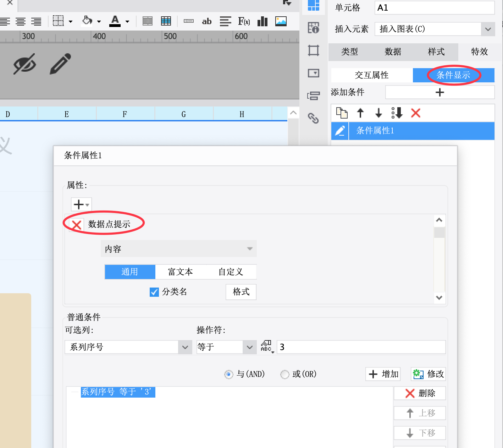Click the 增加 button
Viewport: 503px width, 448px height.
point(383,374)
